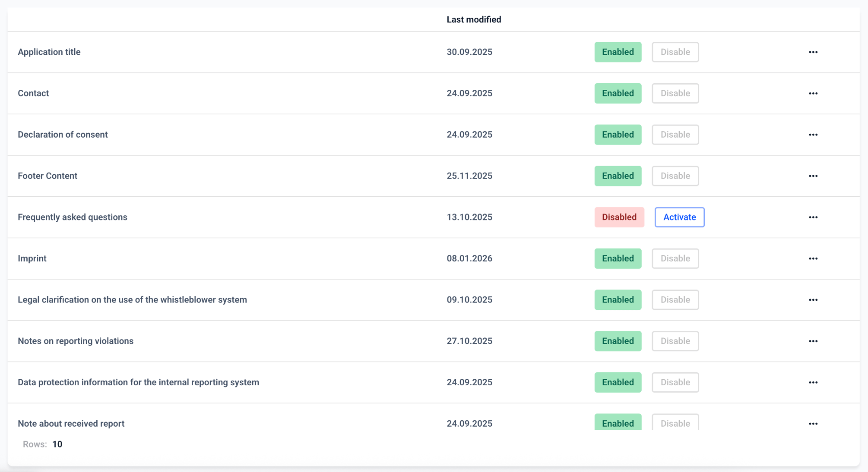Sort by Last modified column header
Screen dimensions: 868x472
tap(474, 19)
